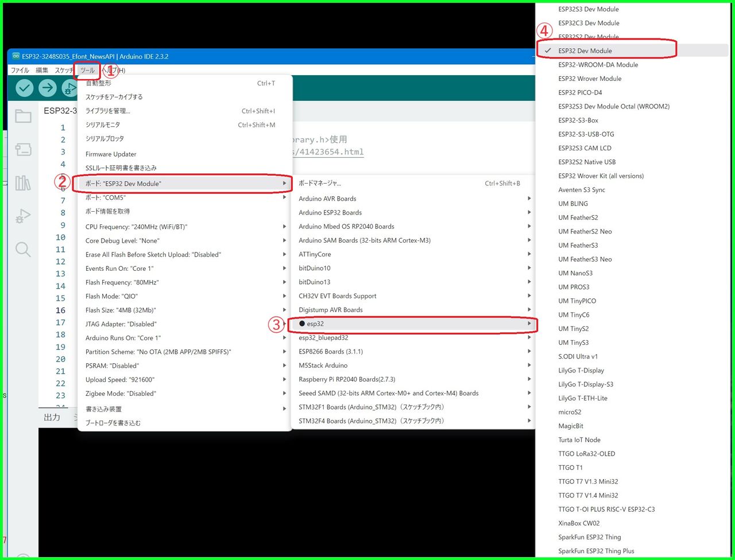Expand the Flash Mode "QIO" submenu
735x560 pixels.
tap(185, 296)
